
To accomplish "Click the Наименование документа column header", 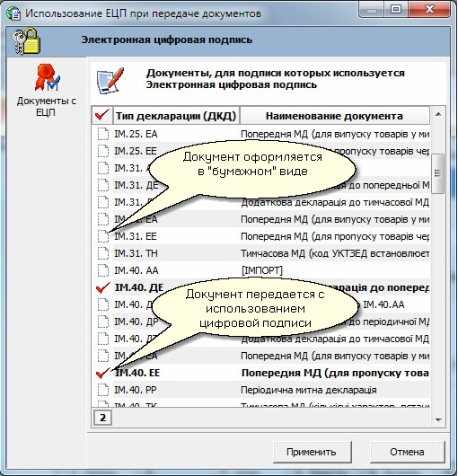I will coord(335,115).
